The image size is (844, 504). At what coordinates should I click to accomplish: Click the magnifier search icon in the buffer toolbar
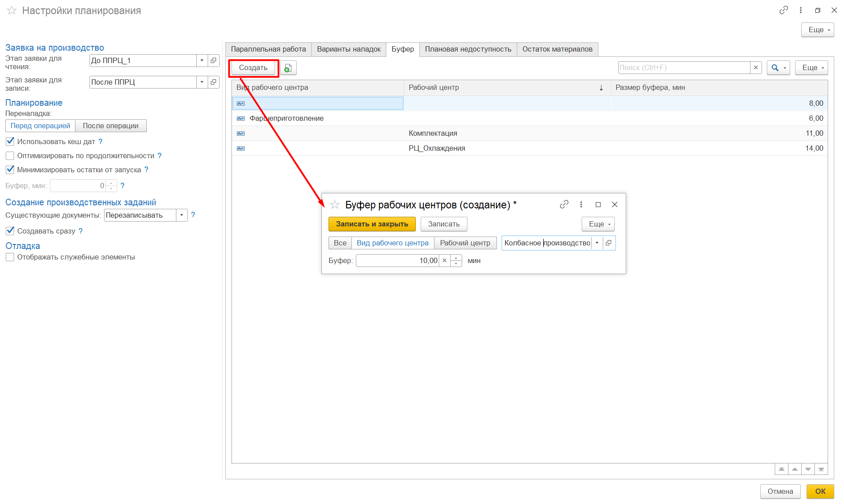point(775,68)
